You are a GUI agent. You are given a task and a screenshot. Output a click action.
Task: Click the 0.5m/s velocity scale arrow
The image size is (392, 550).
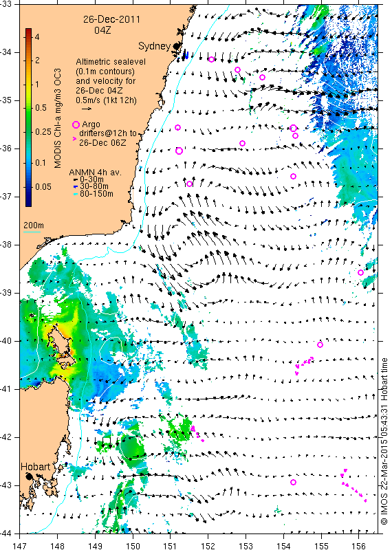tap(87, 109)
